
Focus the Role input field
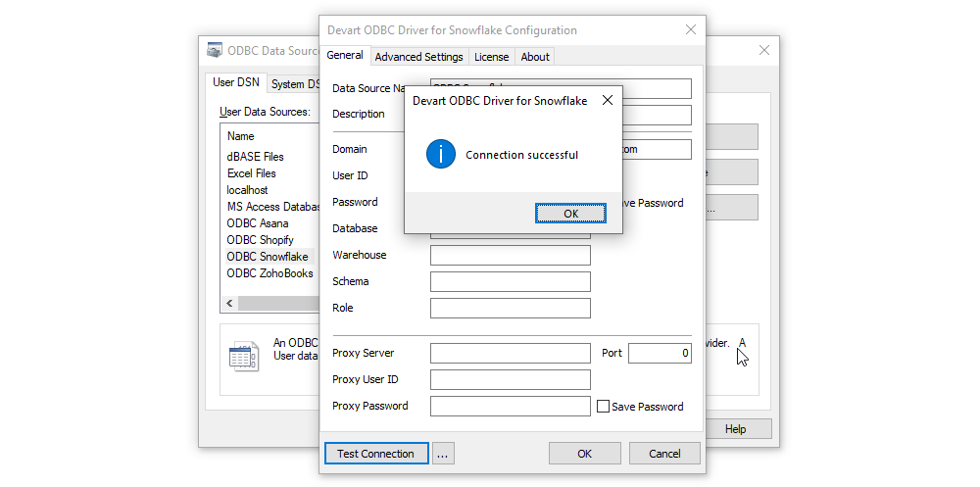pos(510,309)
